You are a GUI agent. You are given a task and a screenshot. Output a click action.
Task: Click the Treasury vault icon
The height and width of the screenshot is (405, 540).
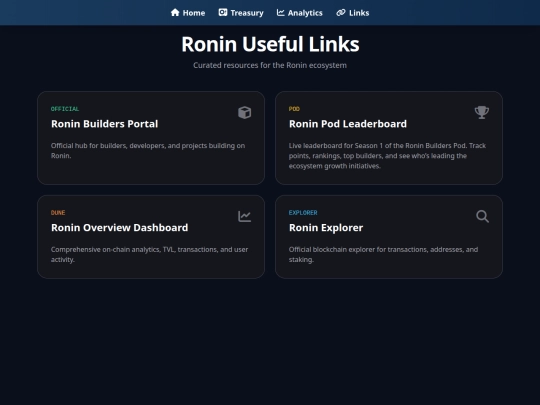point(223,12)
